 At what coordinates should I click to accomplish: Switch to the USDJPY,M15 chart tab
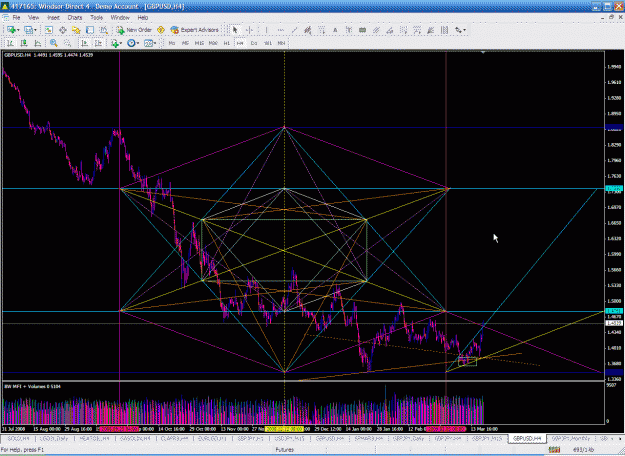(x=289, y=438)
